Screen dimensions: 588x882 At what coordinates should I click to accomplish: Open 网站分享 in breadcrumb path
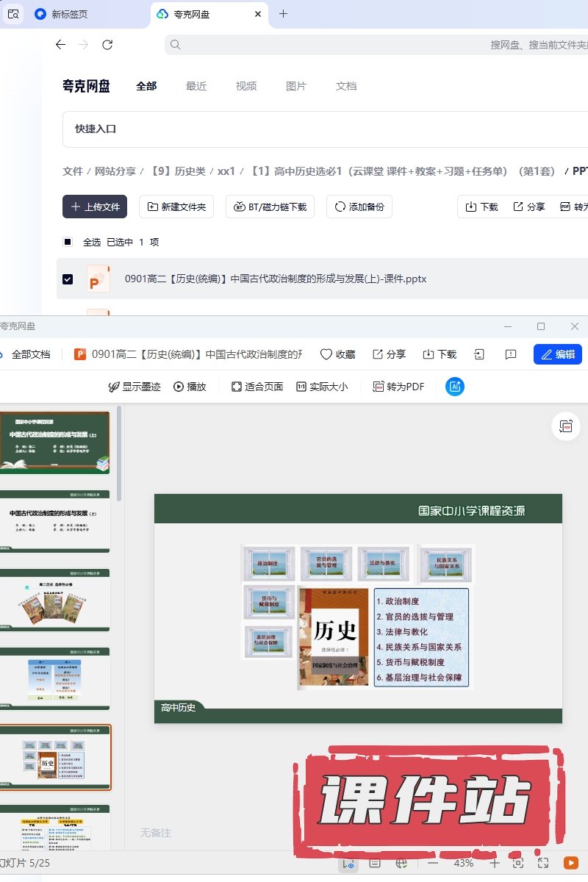pos(115,171)
